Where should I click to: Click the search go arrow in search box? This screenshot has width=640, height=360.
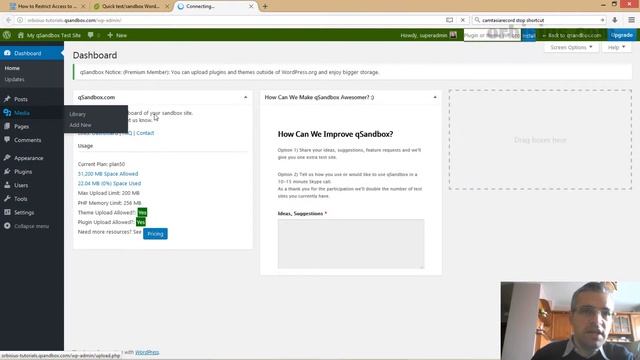point(602,20)
